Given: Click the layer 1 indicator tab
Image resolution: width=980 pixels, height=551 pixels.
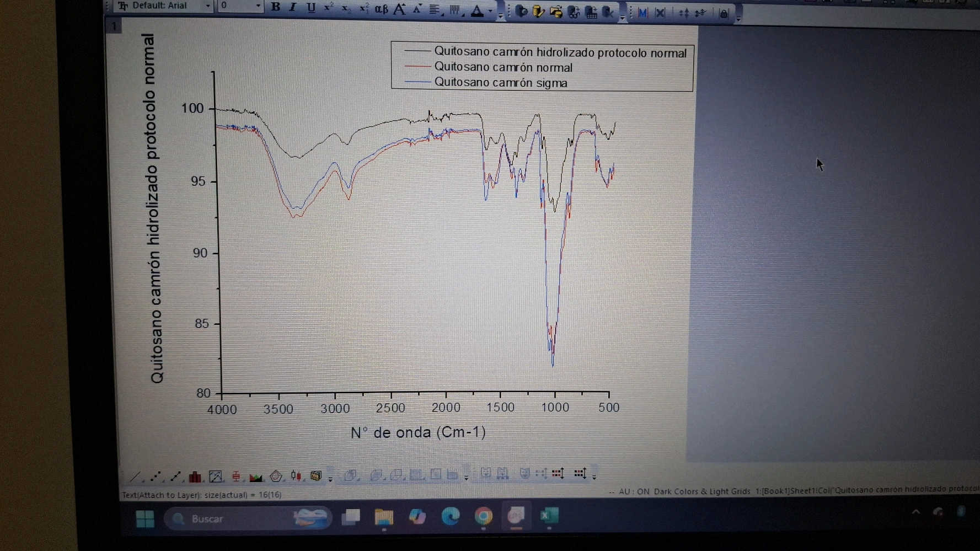Looking at the screenshot, I should coord(114,26).
